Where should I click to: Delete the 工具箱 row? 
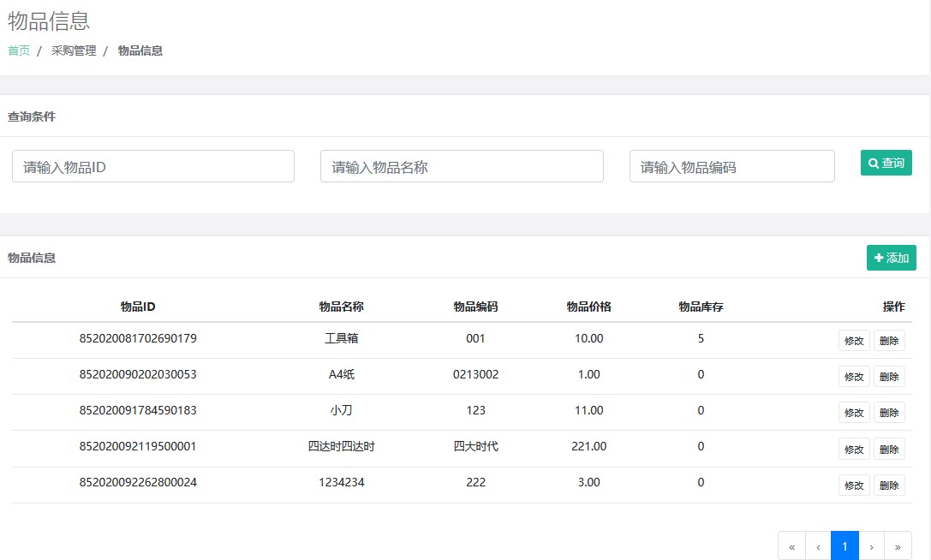(889, 341)
